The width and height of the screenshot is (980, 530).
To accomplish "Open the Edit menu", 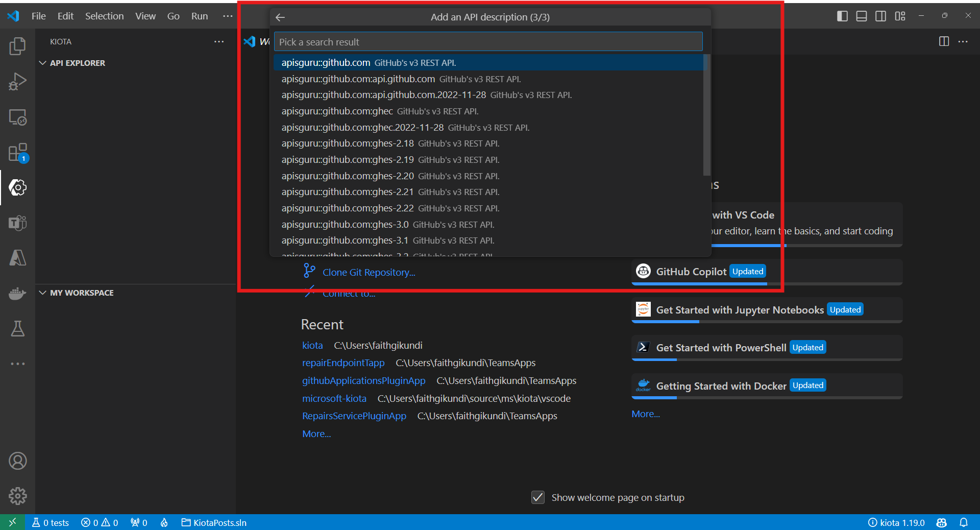I will point(65,16).
